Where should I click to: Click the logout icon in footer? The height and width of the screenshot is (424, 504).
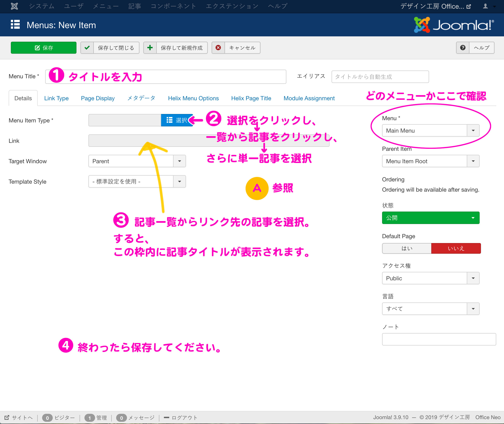pos(166,418)
